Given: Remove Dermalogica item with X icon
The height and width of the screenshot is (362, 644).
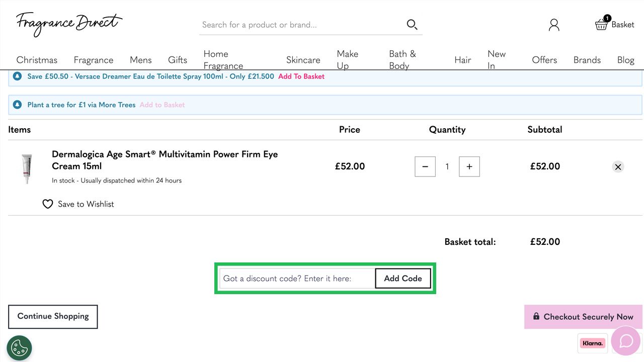Looking at the screenshot, I should point(618,166).
